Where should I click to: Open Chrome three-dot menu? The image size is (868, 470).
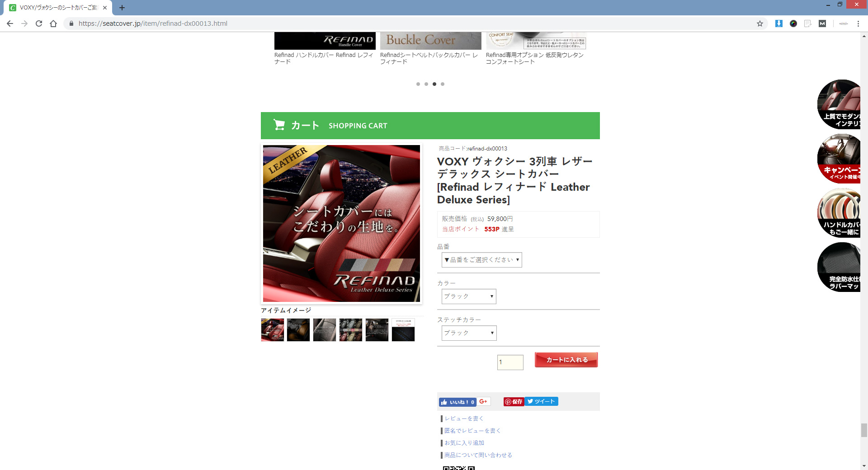point(858,23)
